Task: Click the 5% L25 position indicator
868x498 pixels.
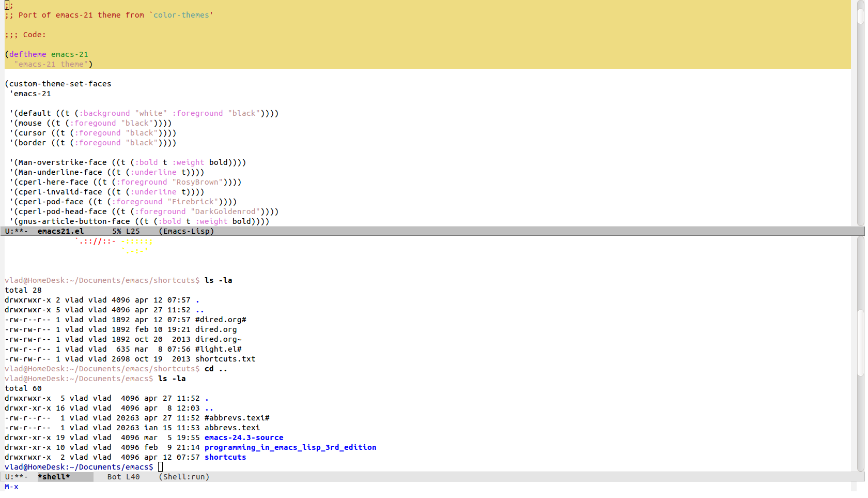Action: click(x=126, y=231)
